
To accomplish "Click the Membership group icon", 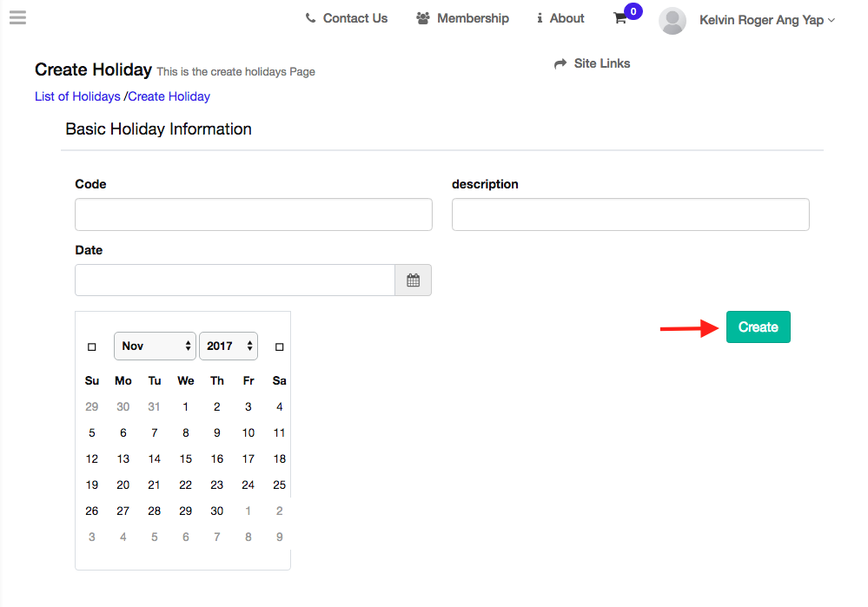I will click(x=423, y=18).
